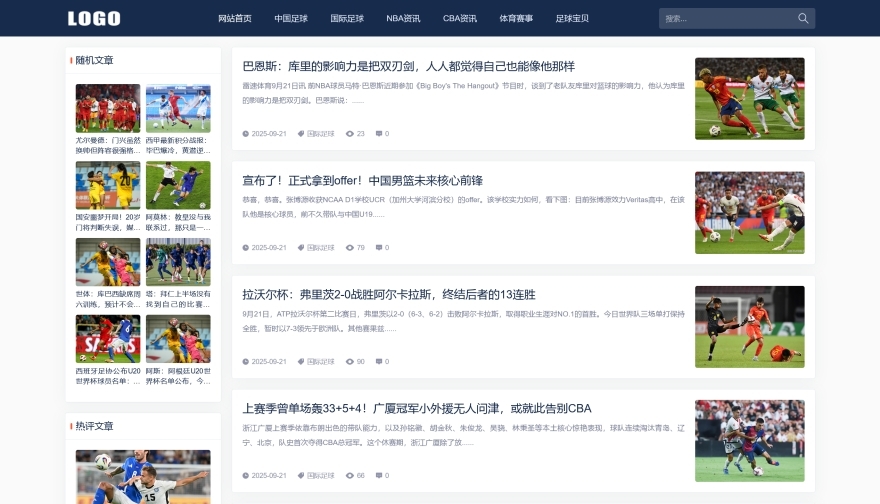
Task: Open 上赛季曾单场轰33+5+4 article title
Action: point(416,408)
